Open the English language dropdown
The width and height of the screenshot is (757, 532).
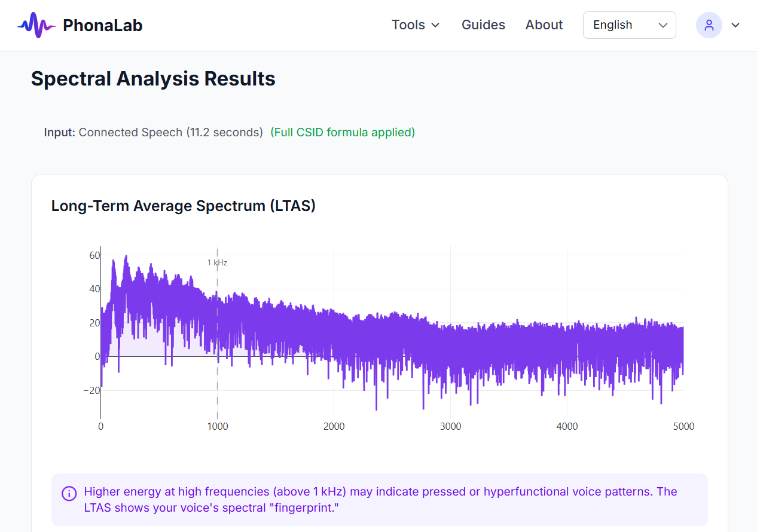[629, 25]
